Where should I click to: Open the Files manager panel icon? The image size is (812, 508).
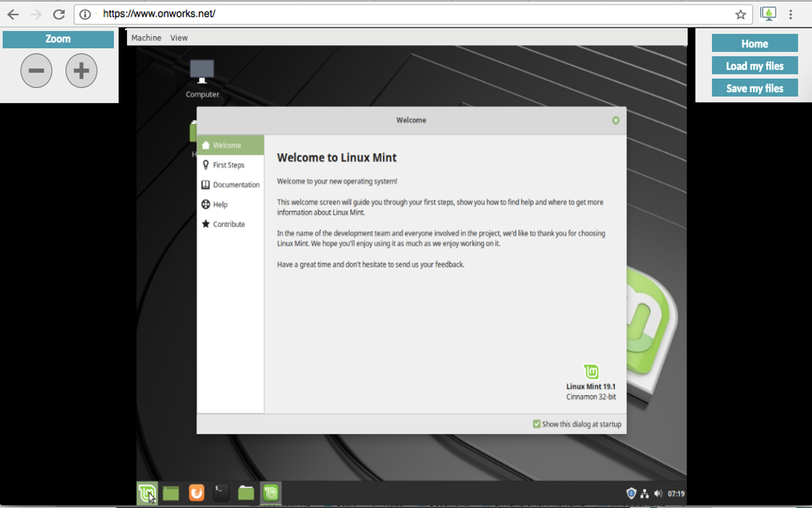coord(246,493)
